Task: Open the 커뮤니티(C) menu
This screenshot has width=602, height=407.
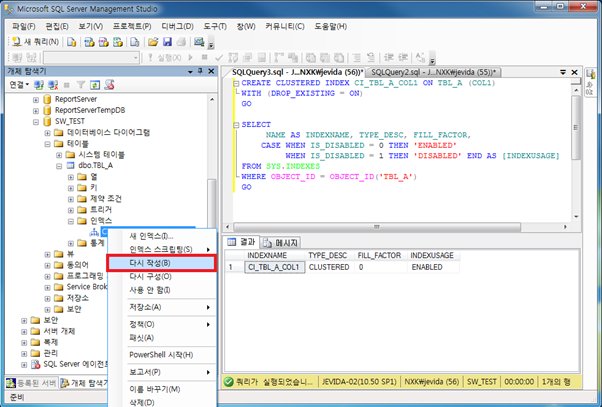Action: click(284, 26)
